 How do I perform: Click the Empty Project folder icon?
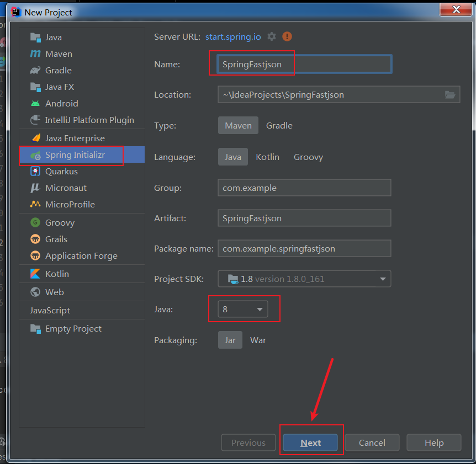coord(35,329)
